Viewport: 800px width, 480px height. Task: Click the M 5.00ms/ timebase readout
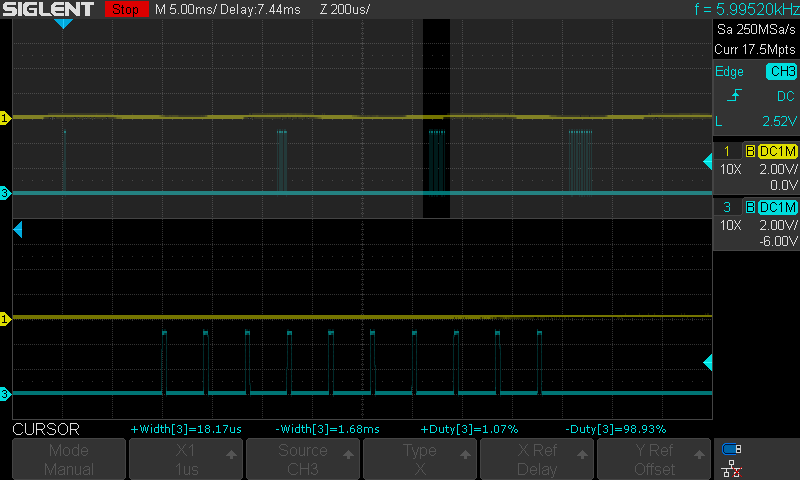pyautogui.click(x=186, y=9)
